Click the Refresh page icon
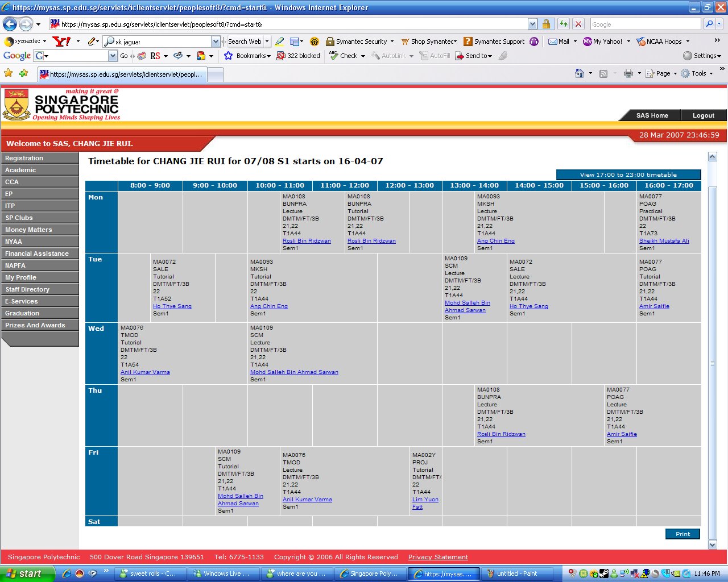This screenshot has width=728, height=582. 563,24
